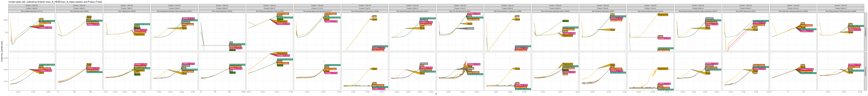
Task: Select the 'transform improved in #5493' facet header
Action: point(603,11)
